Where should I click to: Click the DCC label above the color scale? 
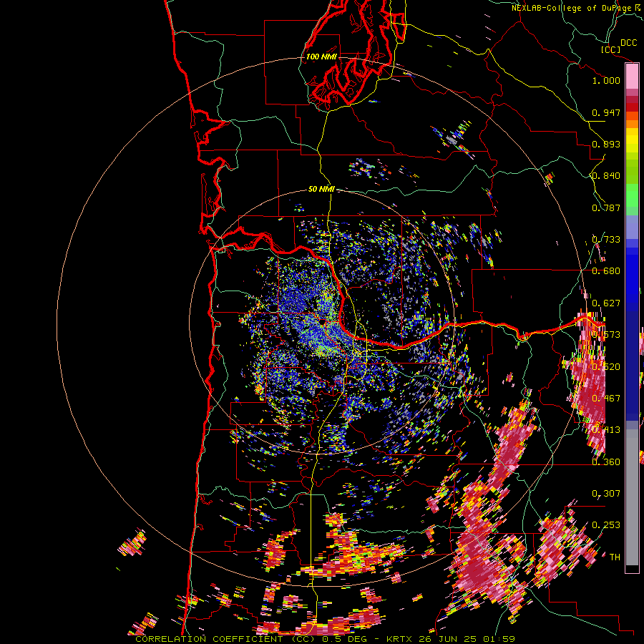[629, 43]
